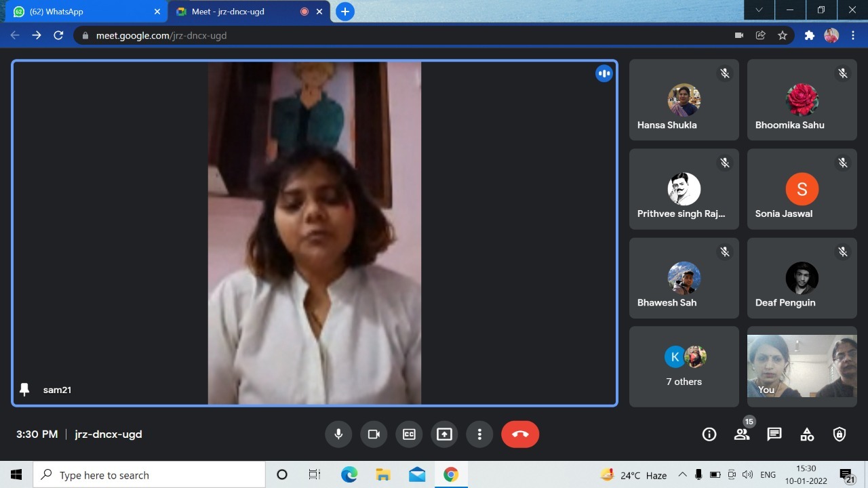Mute the microphone in Meet controls
This screenshot has height=488, width=868.
pyautogui.click(x=338, y=434)
